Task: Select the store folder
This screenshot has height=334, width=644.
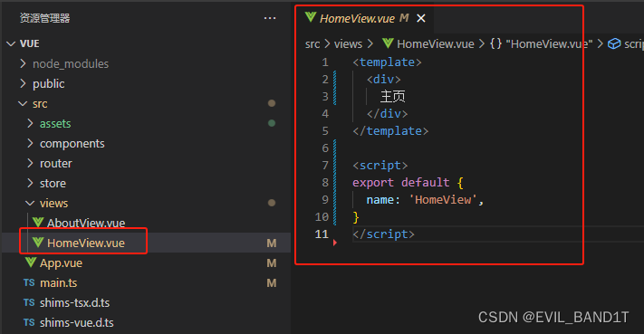Action: click(x=53, y=183)
